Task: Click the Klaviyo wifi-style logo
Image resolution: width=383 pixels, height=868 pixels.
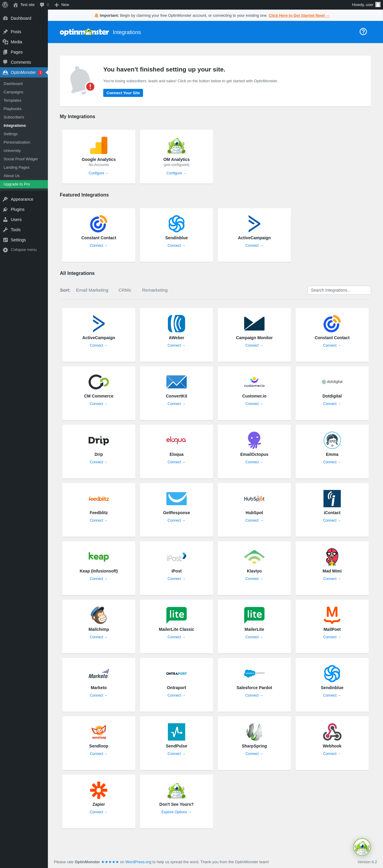Action: pos(254,557)
